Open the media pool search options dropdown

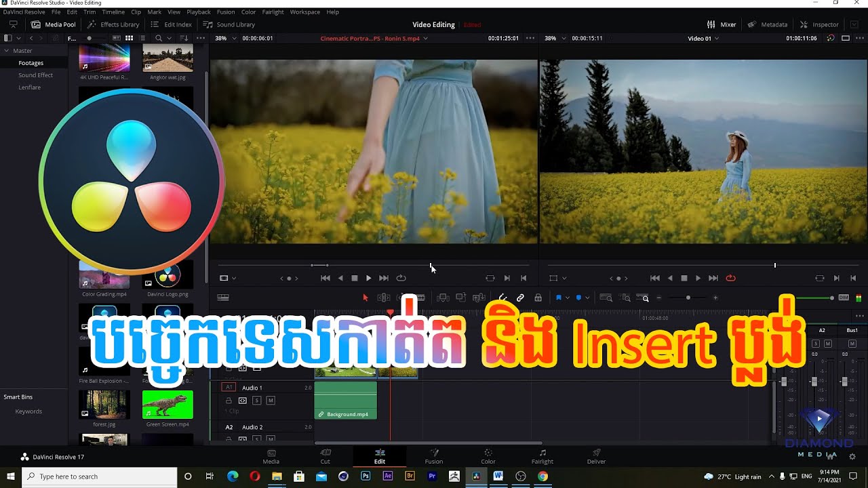click(x=168, y=39)
